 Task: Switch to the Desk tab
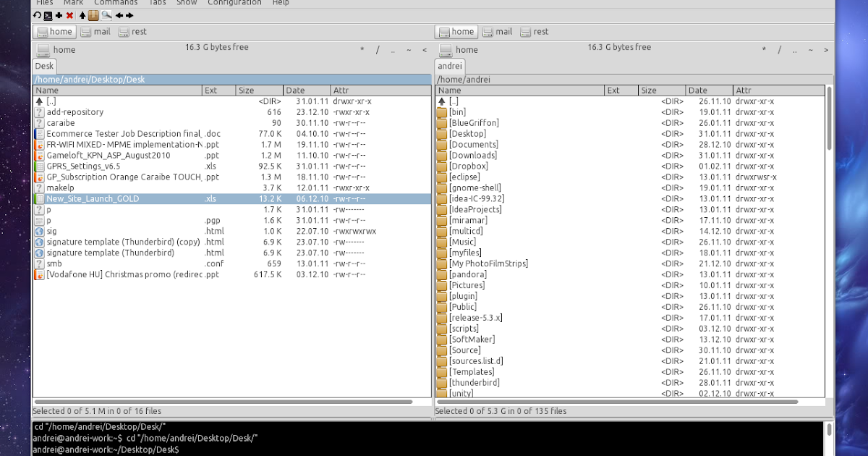point(43,65)
